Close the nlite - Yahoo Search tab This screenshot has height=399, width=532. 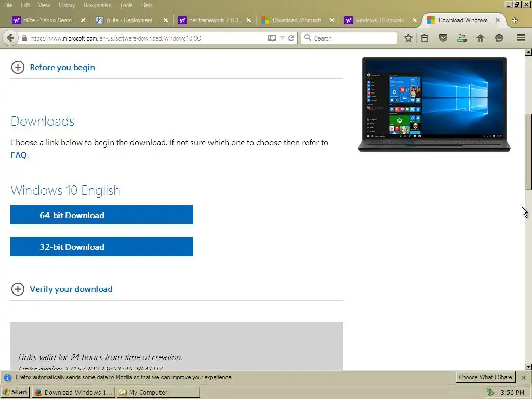click(83, 20)
